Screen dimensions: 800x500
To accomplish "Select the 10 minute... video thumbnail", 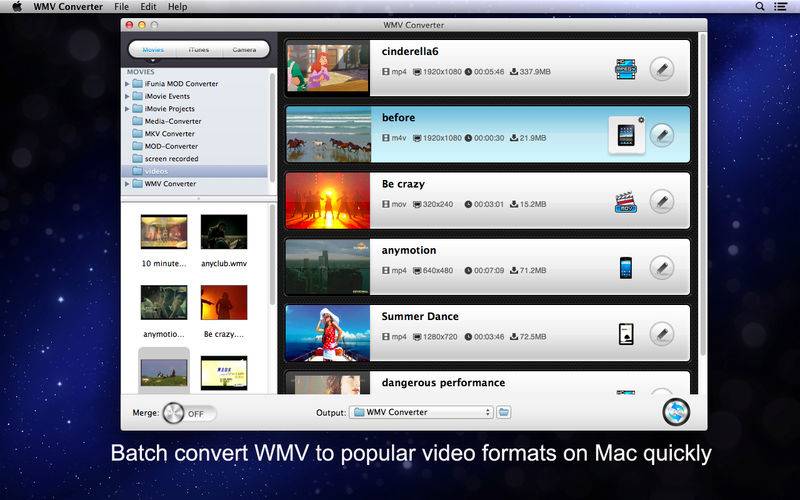I will [x=164, y=232].
